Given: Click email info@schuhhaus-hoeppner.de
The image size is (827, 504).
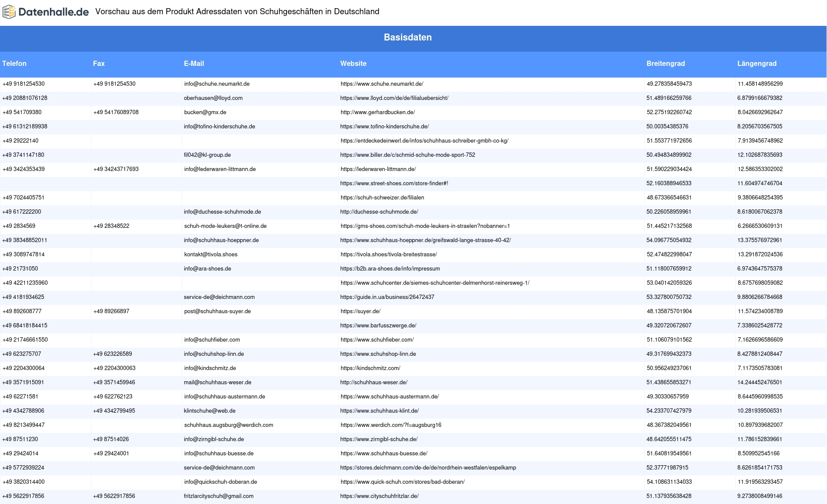Looking at the screenshot, I should (x=221, y=240).
